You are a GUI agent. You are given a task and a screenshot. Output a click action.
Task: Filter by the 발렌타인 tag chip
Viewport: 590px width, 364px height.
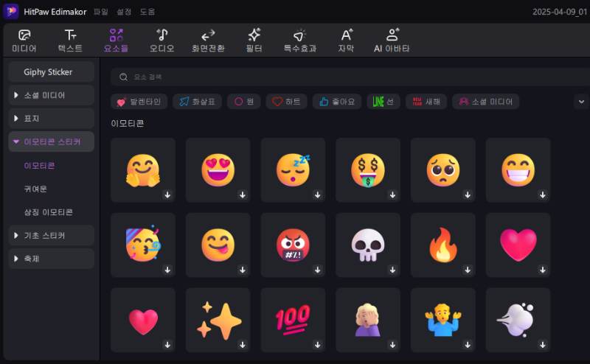tap(139, 102)
